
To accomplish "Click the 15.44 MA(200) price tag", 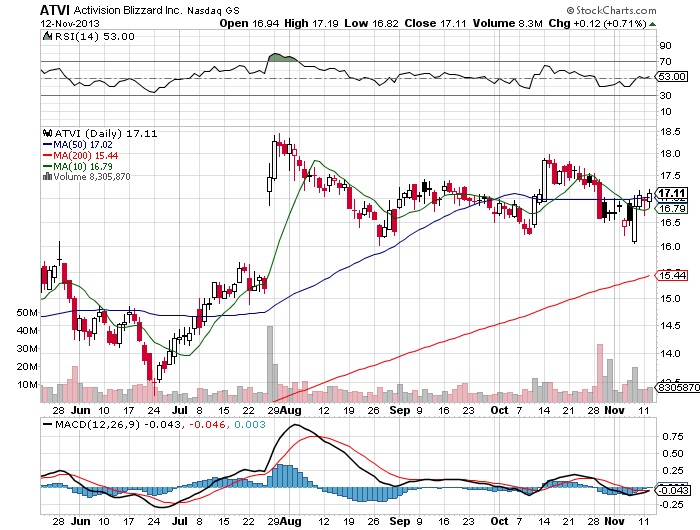I will [671, 275].
